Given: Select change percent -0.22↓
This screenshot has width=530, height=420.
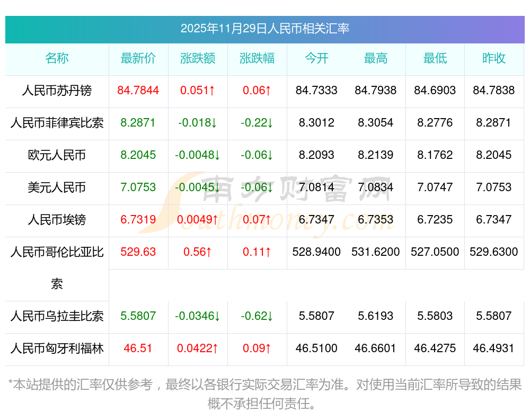Looking at the screenshot, I should [257, 123].
